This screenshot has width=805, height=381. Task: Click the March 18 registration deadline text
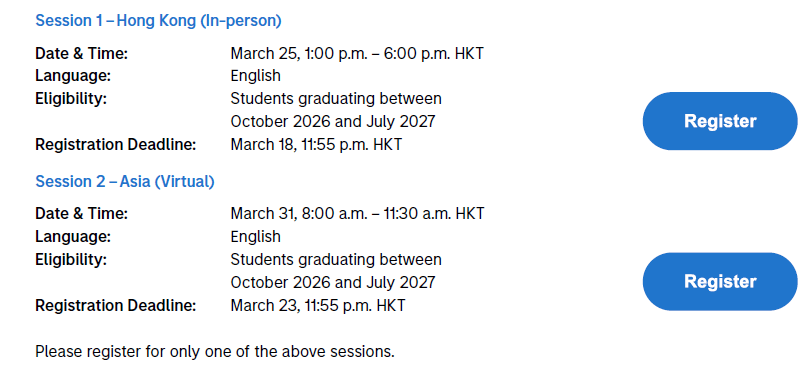click(x=316, y=145)
